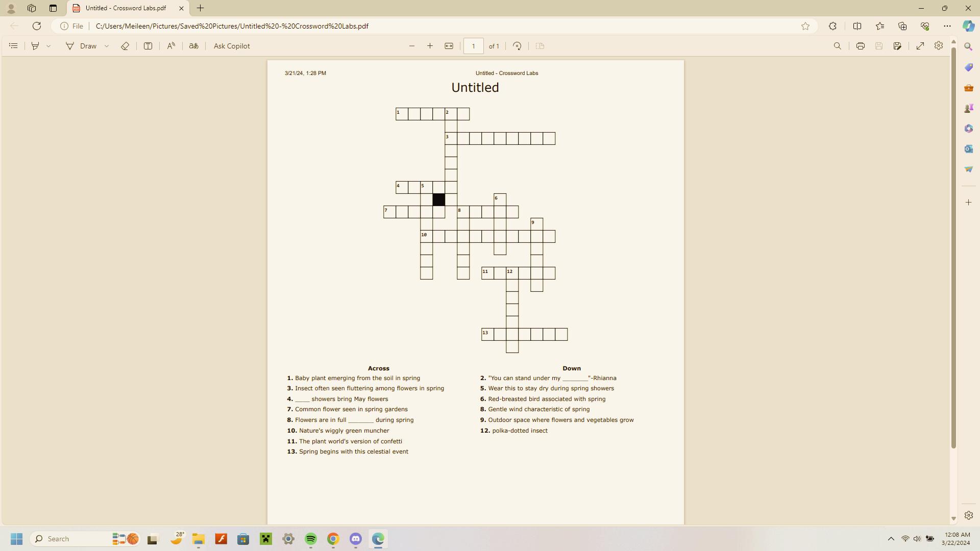
Task: Click the Ask Copilot button
Action: coord(232,46)
